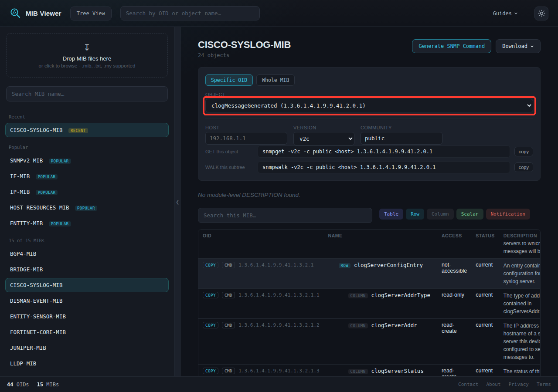Click COPY for clogServerStatus row
558x392 pixels.
pyautogui.click(x=211, y=371)
